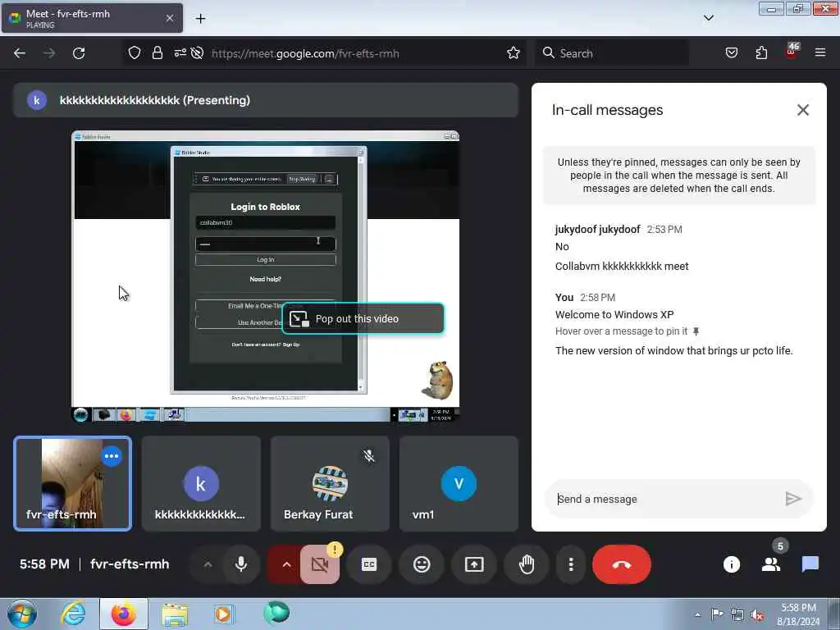The height and width of the screenshot is (630, 840).
Task: Go back in Firefox
Action: (20, 53)
